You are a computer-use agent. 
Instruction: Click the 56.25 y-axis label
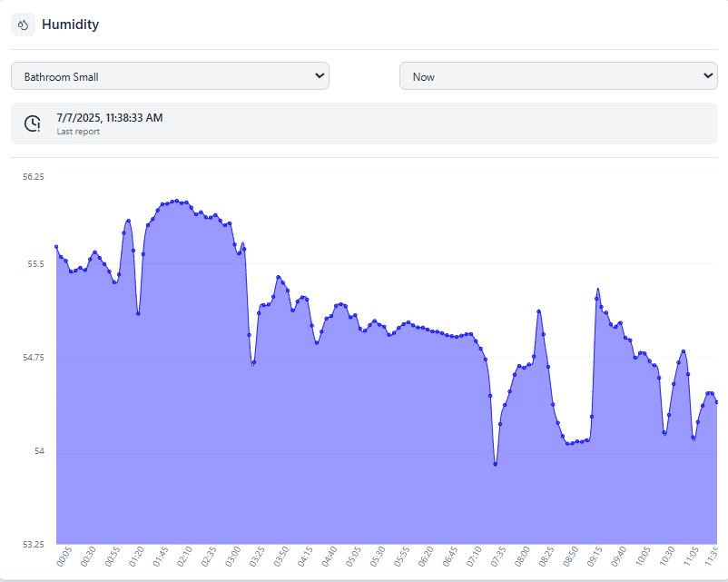click(33, 177)
